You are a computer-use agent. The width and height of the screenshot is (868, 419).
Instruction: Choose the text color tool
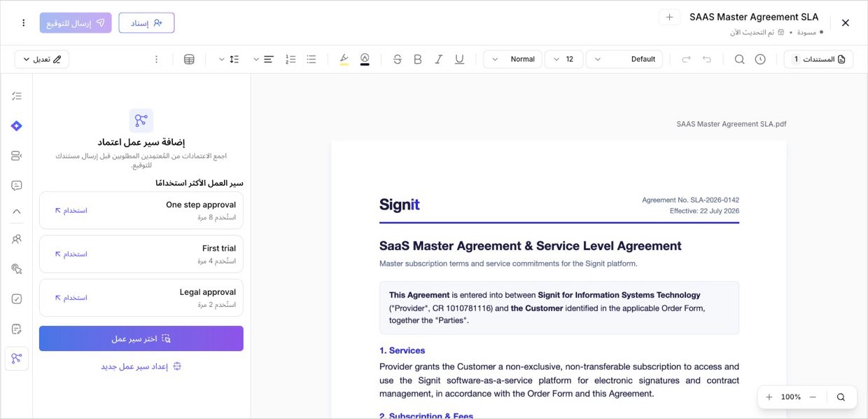point(365,60)
